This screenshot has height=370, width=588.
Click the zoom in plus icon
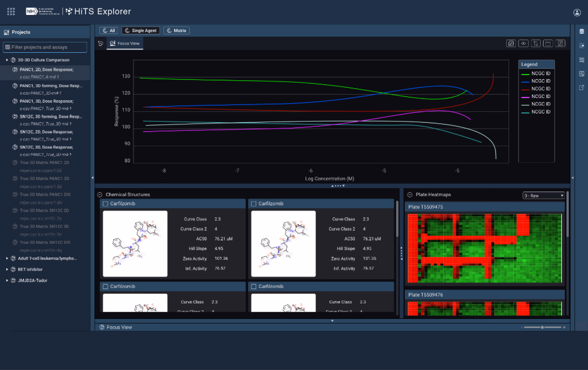click(564, 327)
